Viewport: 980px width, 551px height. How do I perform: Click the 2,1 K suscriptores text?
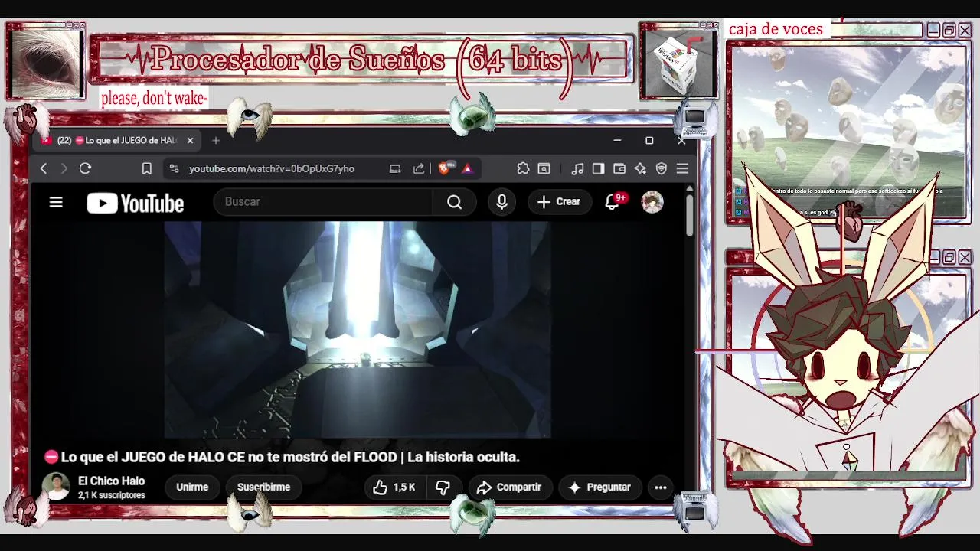pos(111,495)
